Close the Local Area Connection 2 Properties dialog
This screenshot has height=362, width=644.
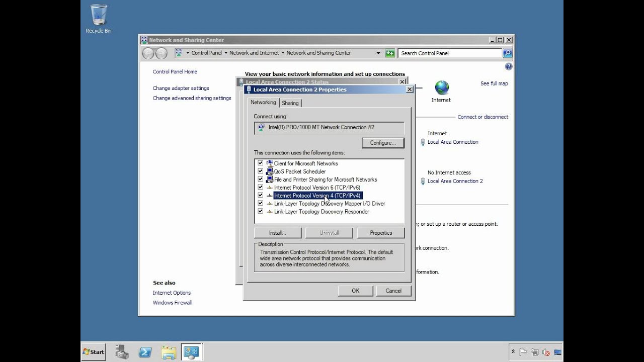[x=410, y=89]
